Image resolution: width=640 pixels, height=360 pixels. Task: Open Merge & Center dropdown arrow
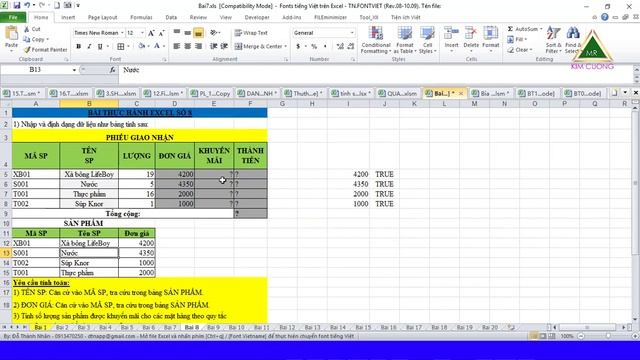pos(285,47)
